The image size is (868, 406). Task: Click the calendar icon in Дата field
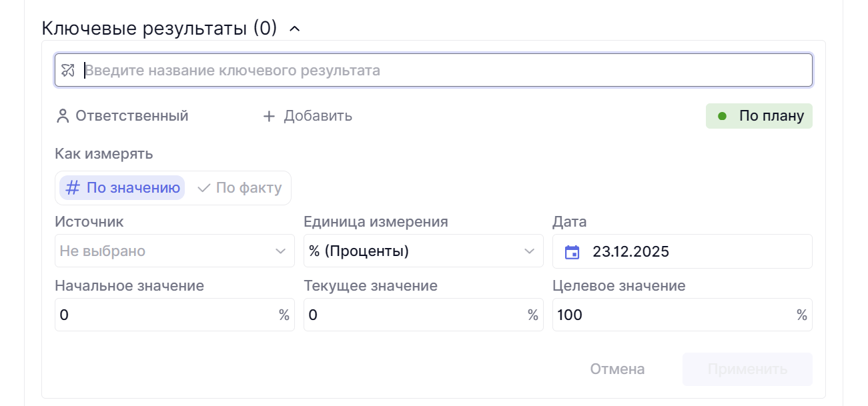tap(572, 252)
